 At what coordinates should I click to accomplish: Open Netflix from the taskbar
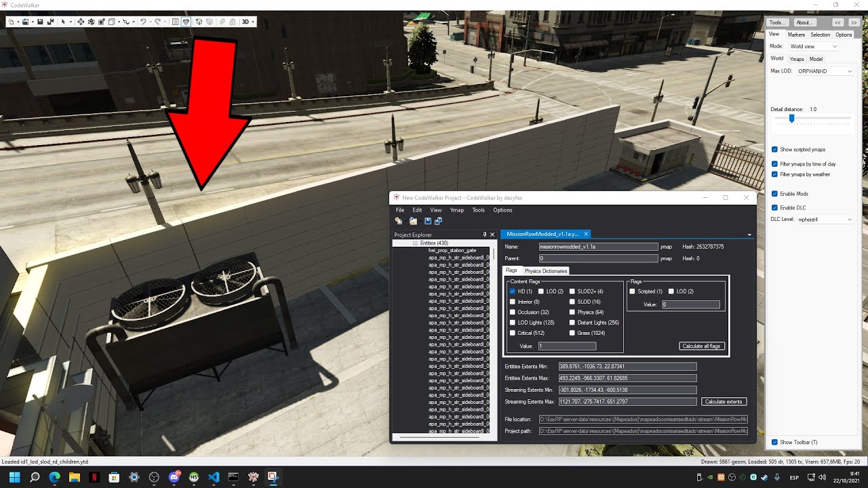tap(94, 477)
